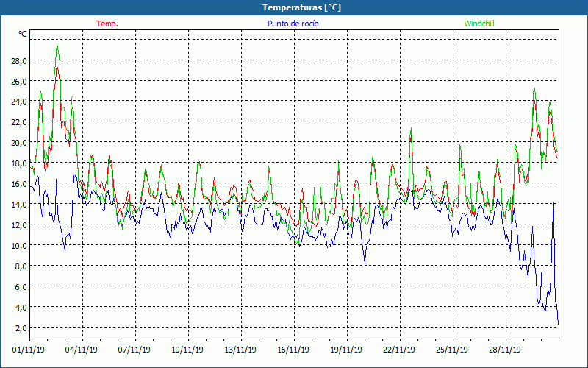
Task: Click the Temp. legend label
Action: pyautogui.click(x=107, y=24)
